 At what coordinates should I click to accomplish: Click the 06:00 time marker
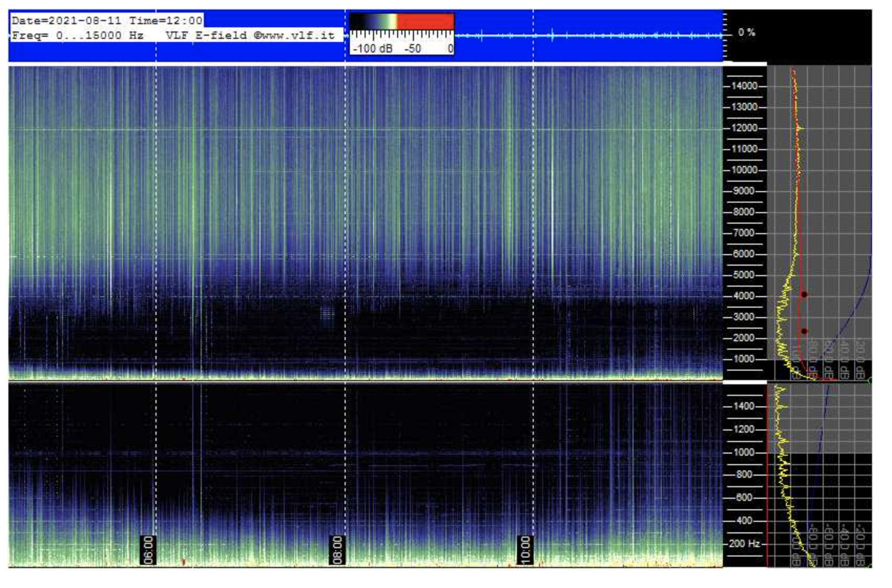(148, 550)
